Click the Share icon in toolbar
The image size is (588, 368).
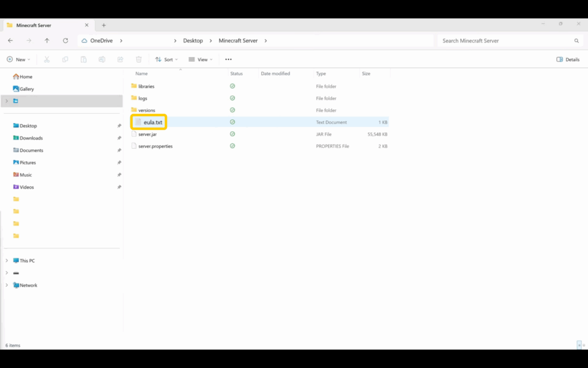121,59
